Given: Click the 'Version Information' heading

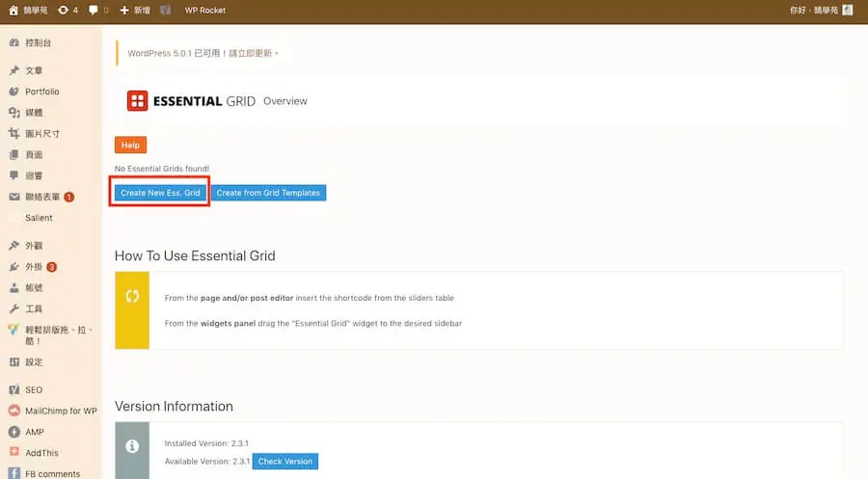Looking at the screenshot, I should (174, 406).
